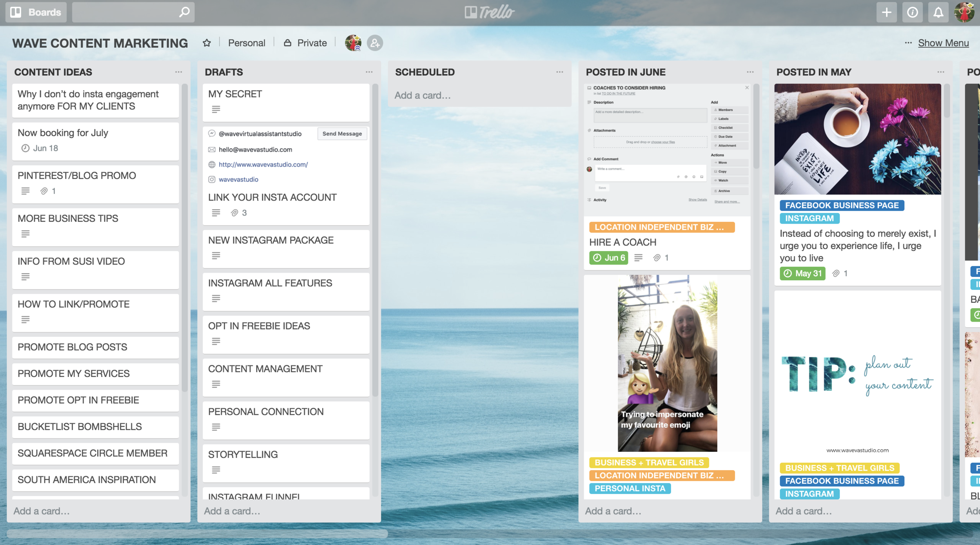
Task: Click the Personal team label
Action: tap(247, 43)
